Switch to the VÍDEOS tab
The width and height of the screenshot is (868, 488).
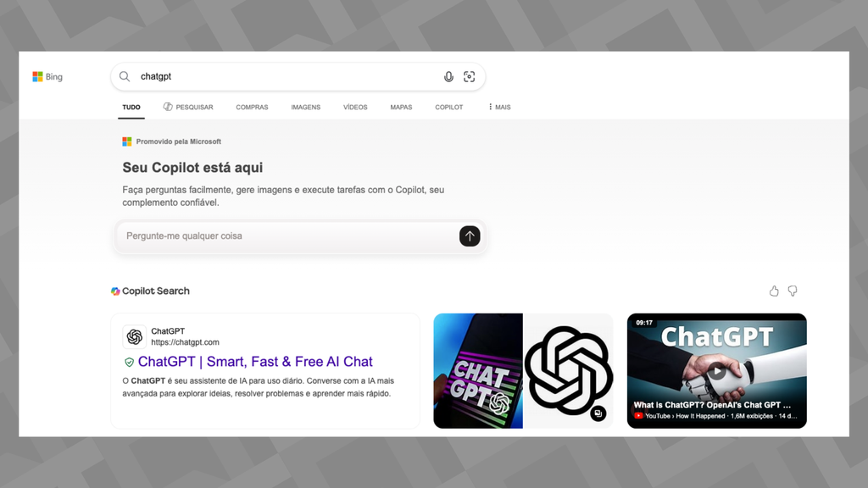pos(354,107)
